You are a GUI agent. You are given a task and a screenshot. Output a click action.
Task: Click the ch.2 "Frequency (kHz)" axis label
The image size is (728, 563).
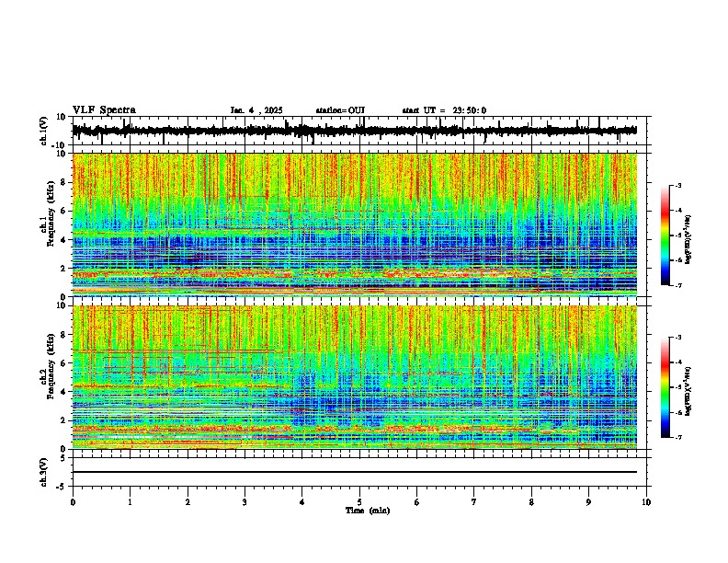point(51,366)
